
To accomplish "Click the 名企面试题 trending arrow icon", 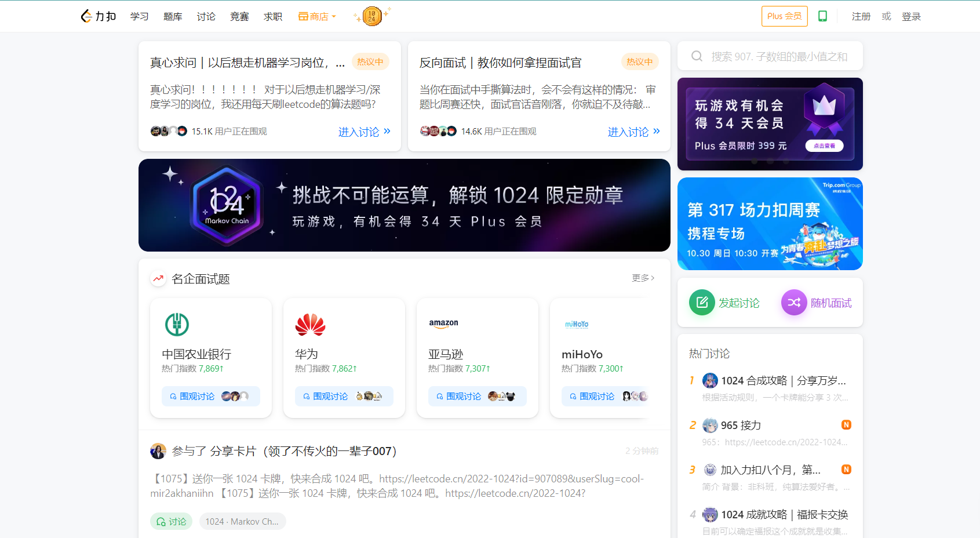I will pos(158,279).
